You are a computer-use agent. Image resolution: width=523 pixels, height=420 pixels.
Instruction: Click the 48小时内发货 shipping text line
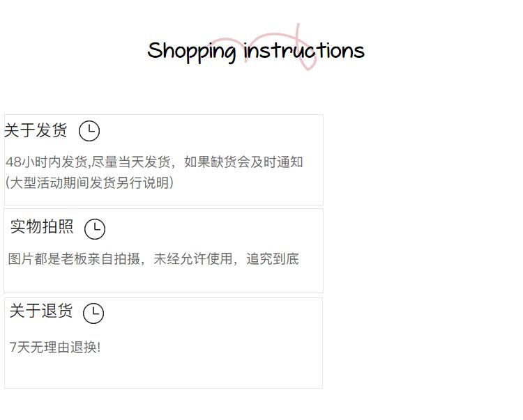click(x=154, y=162)
